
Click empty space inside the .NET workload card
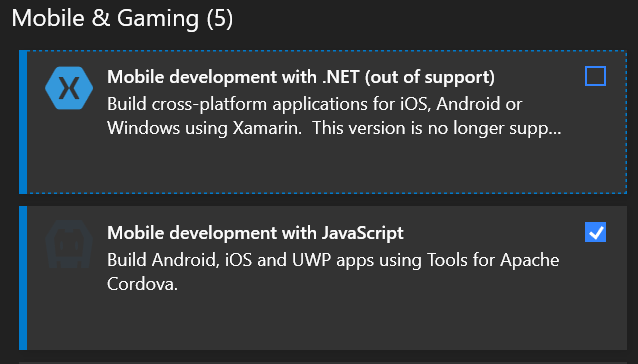tap(326, 167)
